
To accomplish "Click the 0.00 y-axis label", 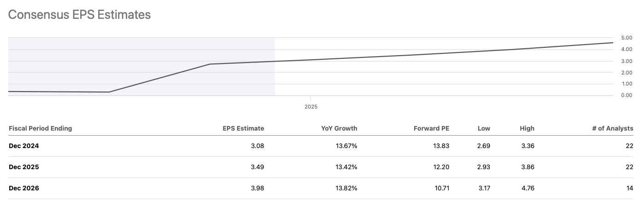I will pyautogui.click(x=626, y=96).
